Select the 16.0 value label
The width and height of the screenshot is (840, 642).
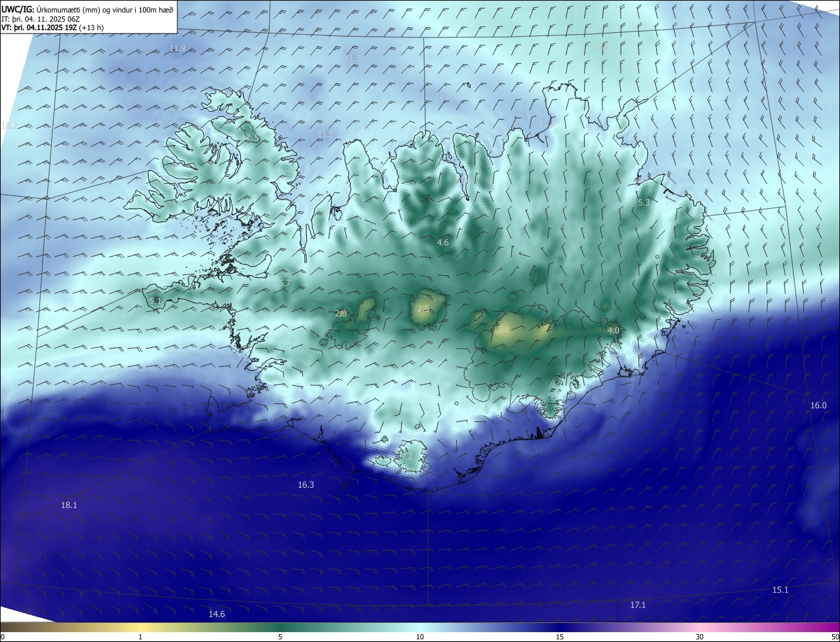(x=818, y=405)
